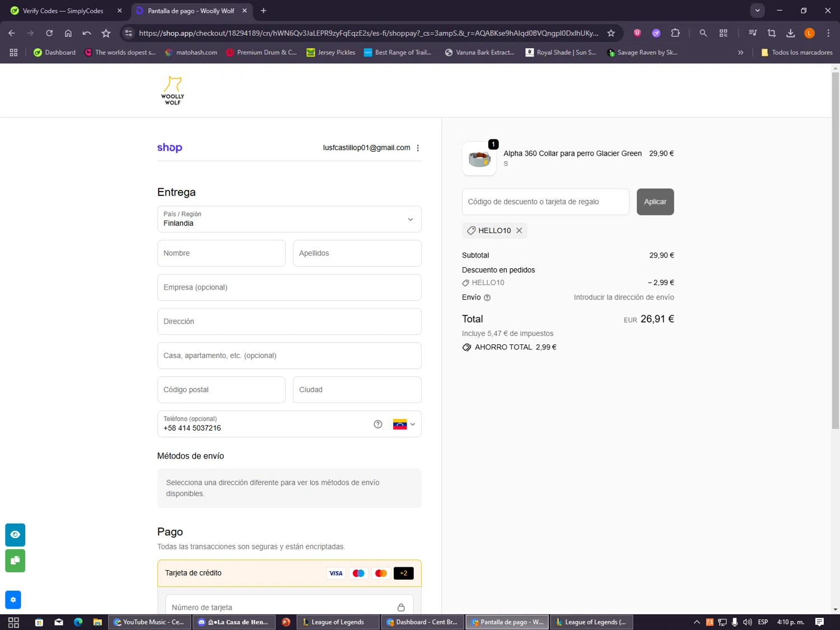Open Todos los marcadores folder
The width and height of the screenshot is (840, 630).
(x=796, y=53)
